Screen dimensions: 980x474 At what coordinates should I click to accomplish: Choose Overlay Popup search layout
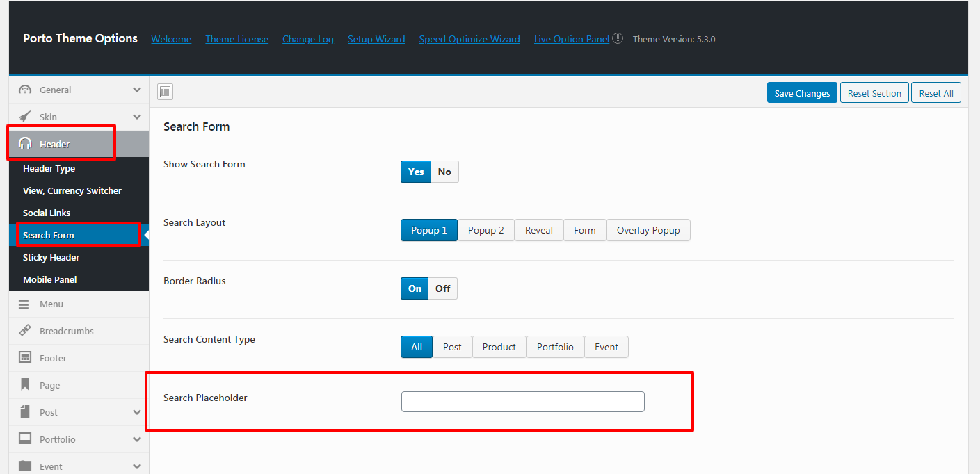(648, 230)
